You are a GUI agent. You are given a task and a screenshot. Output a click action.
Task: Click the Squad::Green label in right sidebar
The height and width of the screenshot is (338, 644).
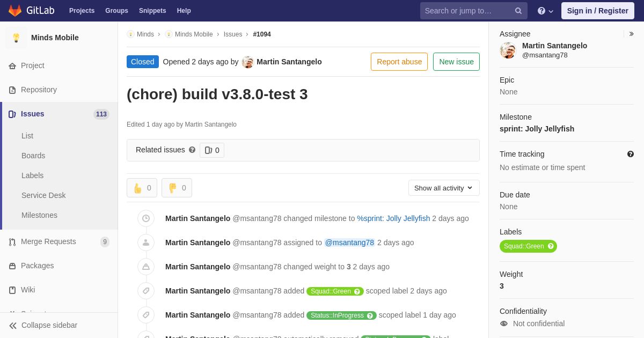click(x=528, y=246)
